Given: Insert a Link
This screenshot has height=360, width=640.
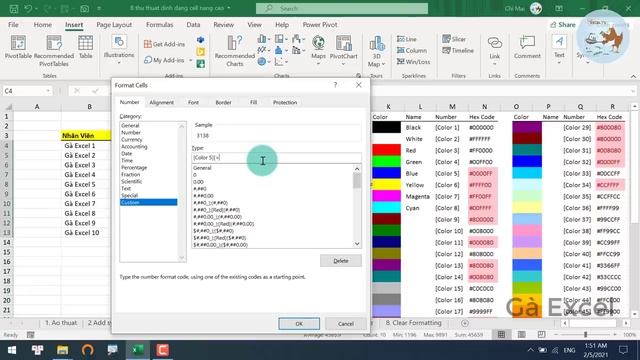Looking at the screenshot, I should 495,50.
